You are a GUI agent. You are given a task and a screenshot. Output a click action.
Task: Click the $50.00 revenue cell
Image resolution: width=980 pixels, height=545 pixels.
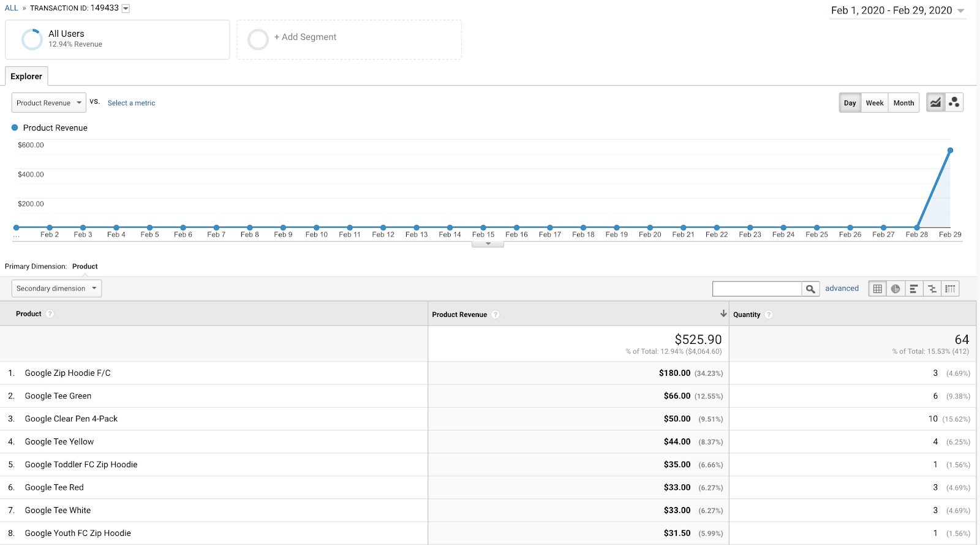tap(677, 419)
